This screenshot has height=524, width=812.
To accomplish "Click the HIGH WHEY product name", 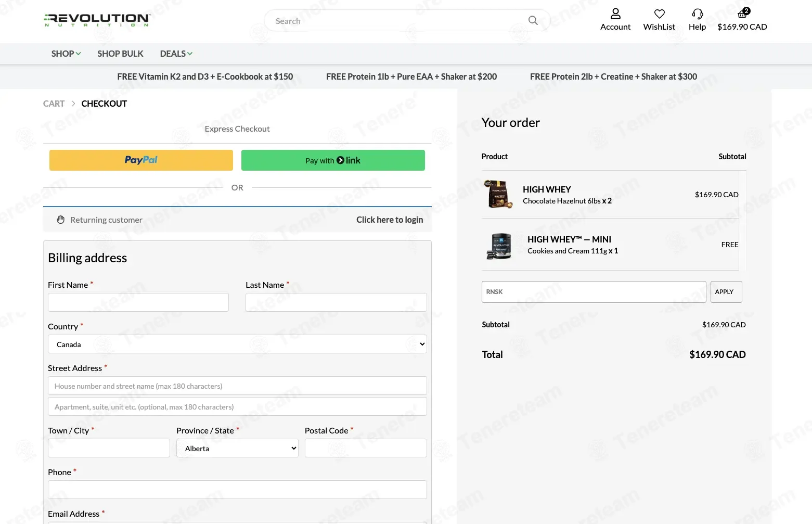I will click(x=547, y=189).
